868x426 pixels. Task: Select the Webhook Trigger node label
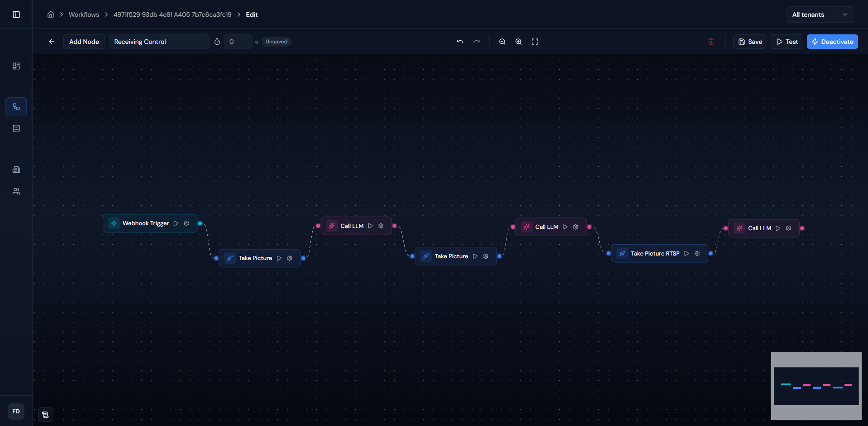[146, 223]
